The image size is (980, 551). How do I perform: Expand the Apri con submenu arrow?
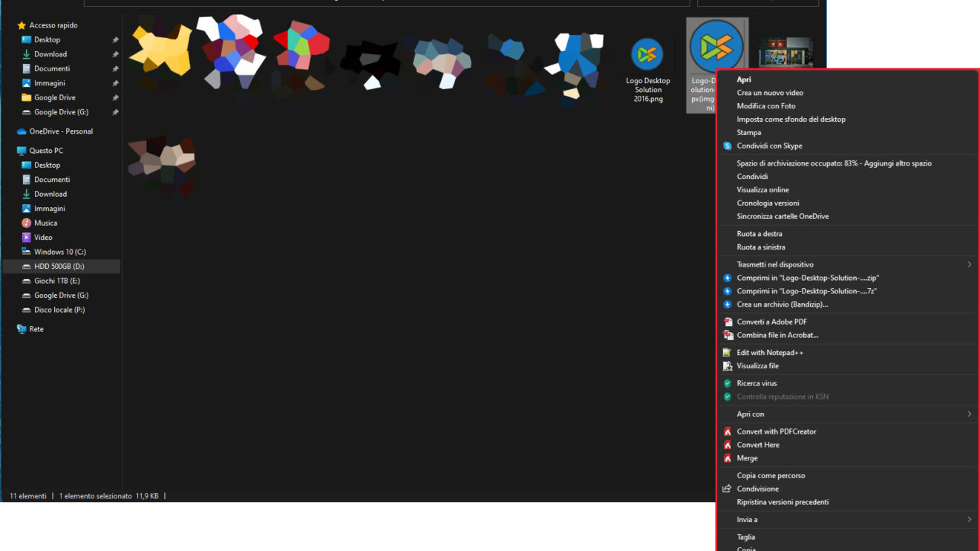(970, 414)
